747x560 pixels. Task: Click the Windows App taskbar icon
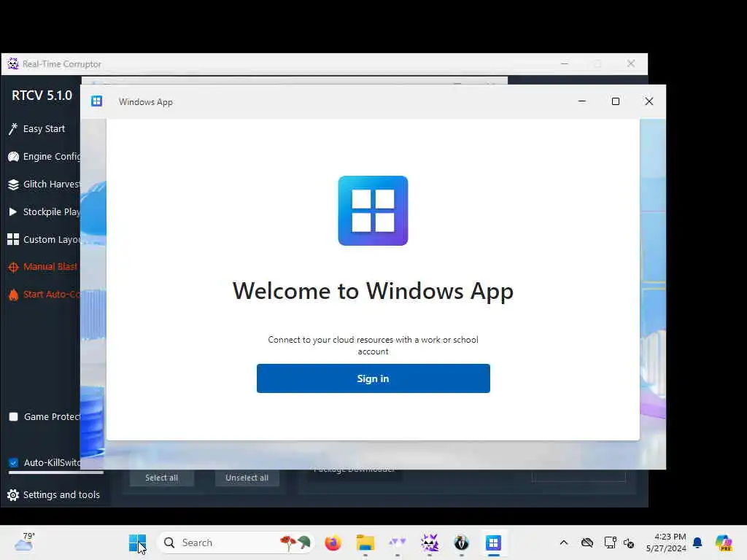[x=494, y=542]
